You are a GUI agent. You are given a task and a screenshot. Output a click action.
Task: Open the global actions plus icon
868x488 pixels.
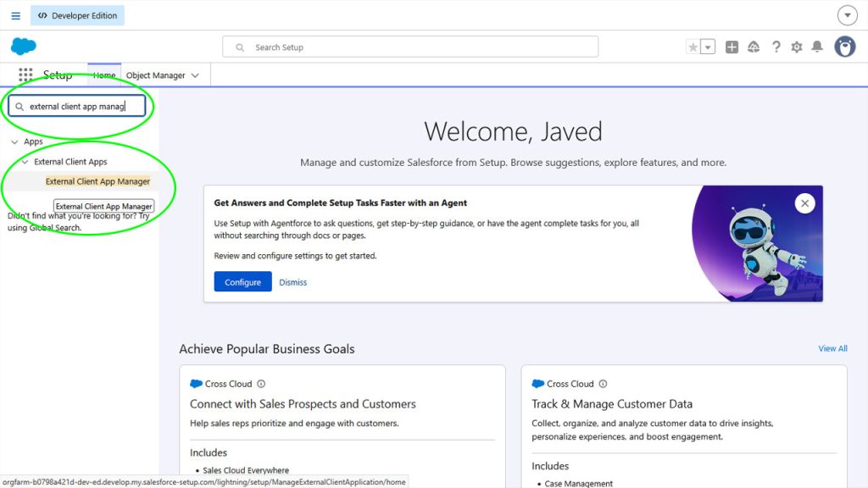tap(732, 47)
